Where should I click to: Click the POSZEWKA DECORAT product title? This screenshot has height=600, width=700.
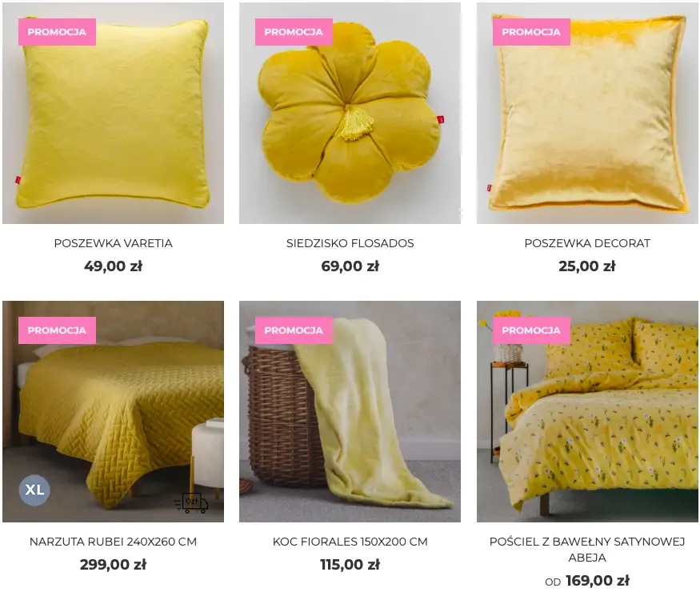click(587, 243)
